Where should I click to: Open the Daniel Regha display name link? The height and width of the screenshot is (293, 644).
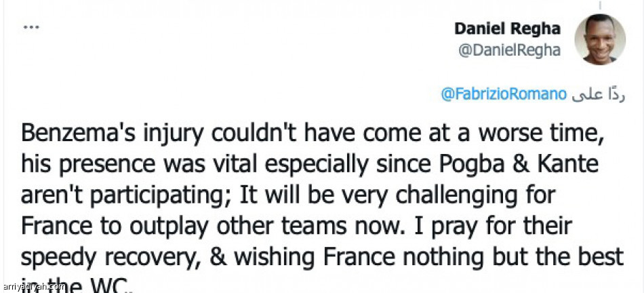(507, 28)
